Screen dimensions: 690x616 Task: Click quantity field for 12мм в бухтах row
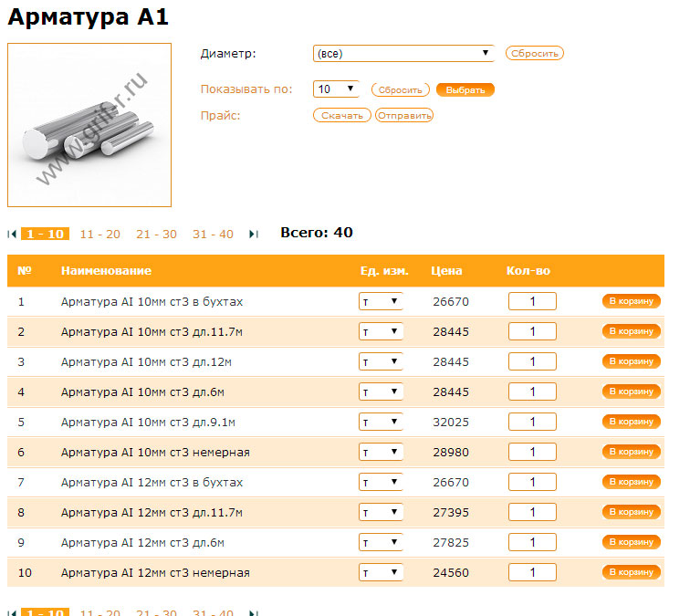(x=532, y=482)
